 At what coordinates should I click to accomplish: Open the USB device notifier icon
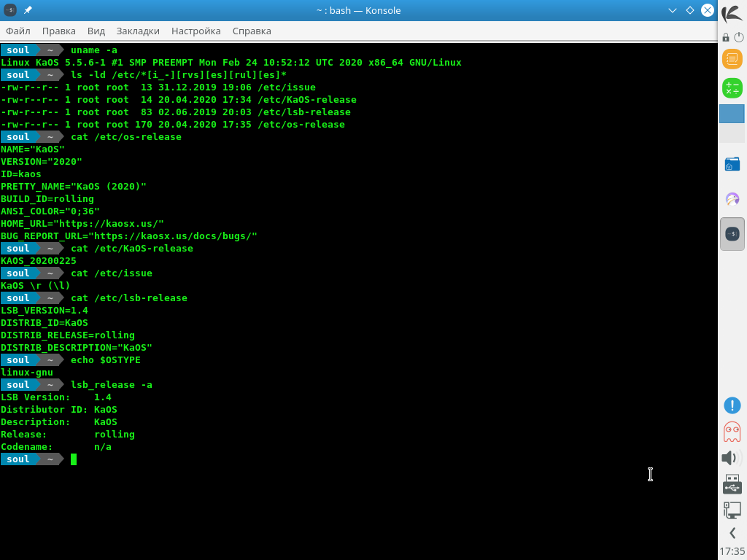732,484
